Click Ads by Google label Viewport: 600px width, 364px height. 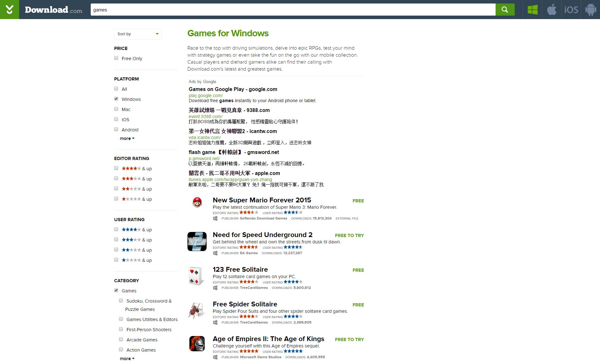pos(202,82)
